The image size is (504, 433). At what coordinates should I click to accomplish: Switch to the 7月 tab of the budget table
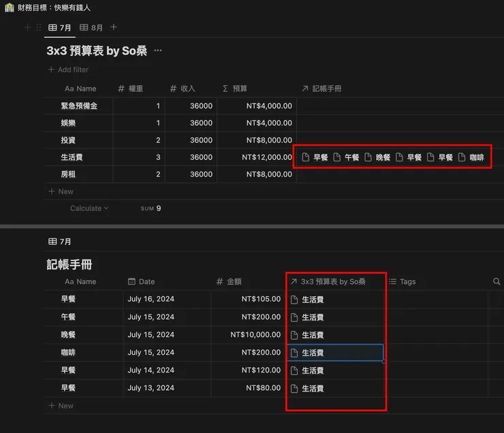pos(59,28)
